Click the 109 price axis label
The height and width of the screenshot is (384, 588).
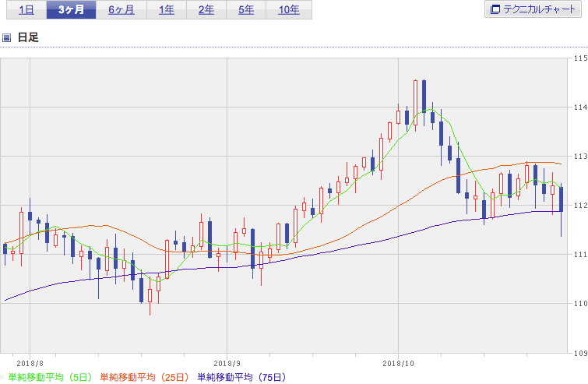click(x=580, y=353)
